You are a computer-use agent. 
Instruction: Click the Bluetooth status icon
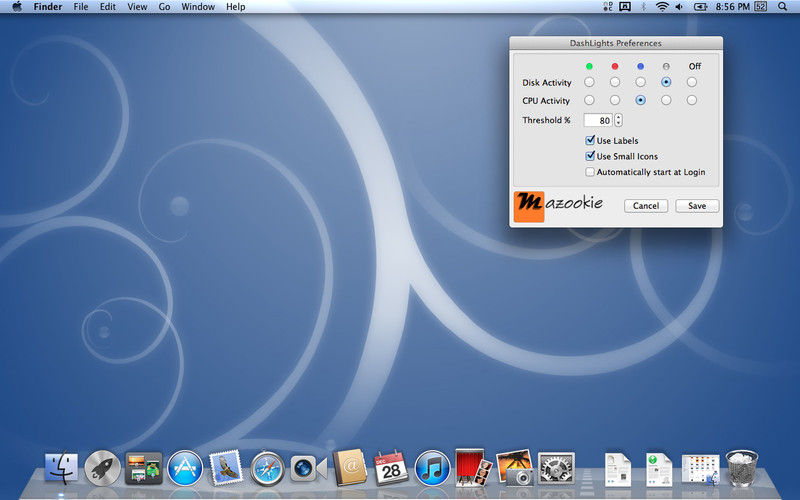643,7
